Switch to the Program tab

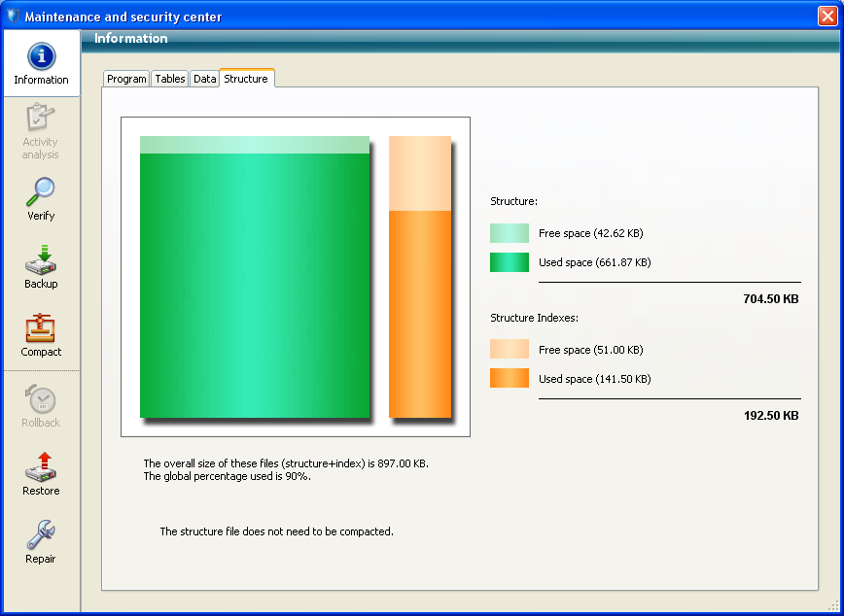tap(126, 79)
